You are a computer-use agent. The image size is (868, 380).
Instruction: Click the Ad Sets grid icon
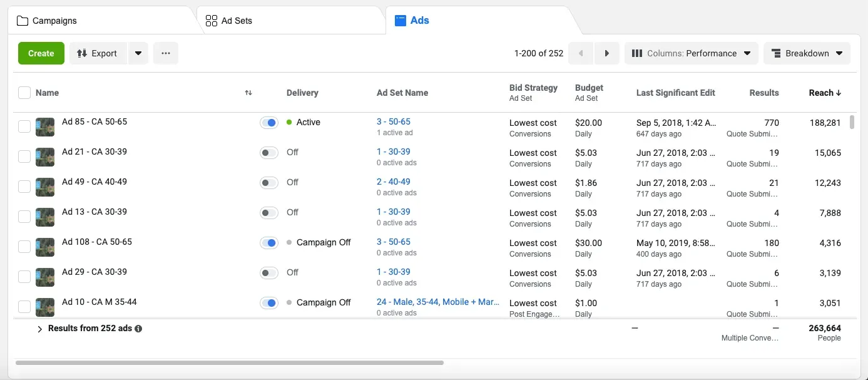point(211,20)
